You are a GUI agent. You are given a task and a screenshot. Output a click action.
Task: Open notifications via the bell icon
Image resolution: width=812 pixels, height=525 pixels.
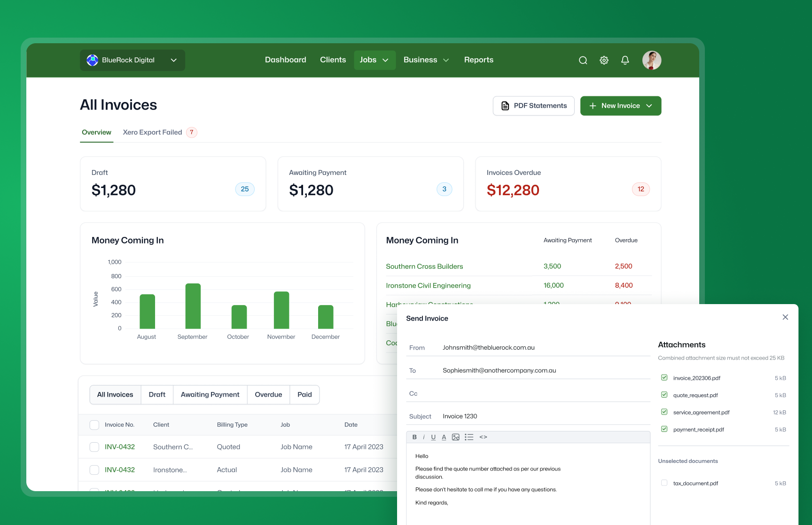[625, 60]
